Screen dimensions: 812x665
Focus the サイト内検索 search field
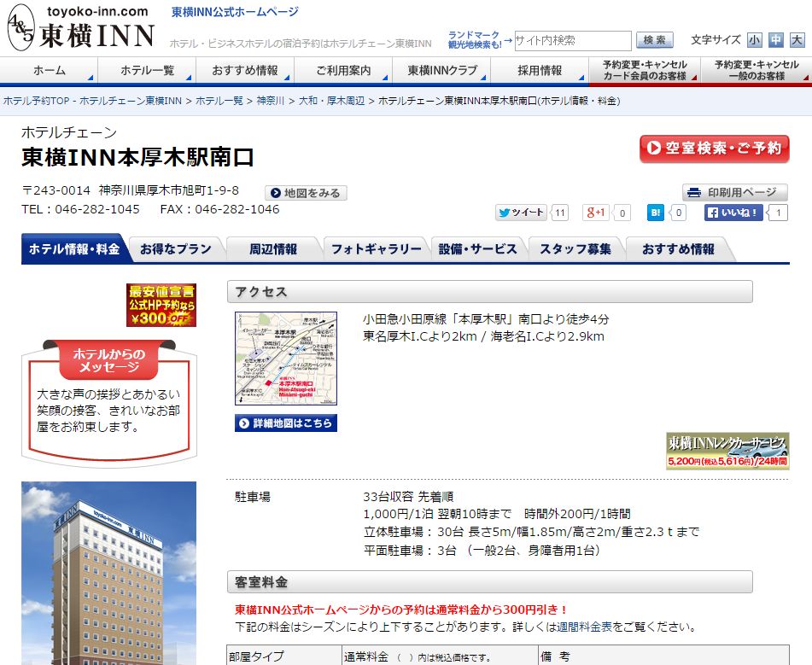pyautogui.click(x=572, y=40)
